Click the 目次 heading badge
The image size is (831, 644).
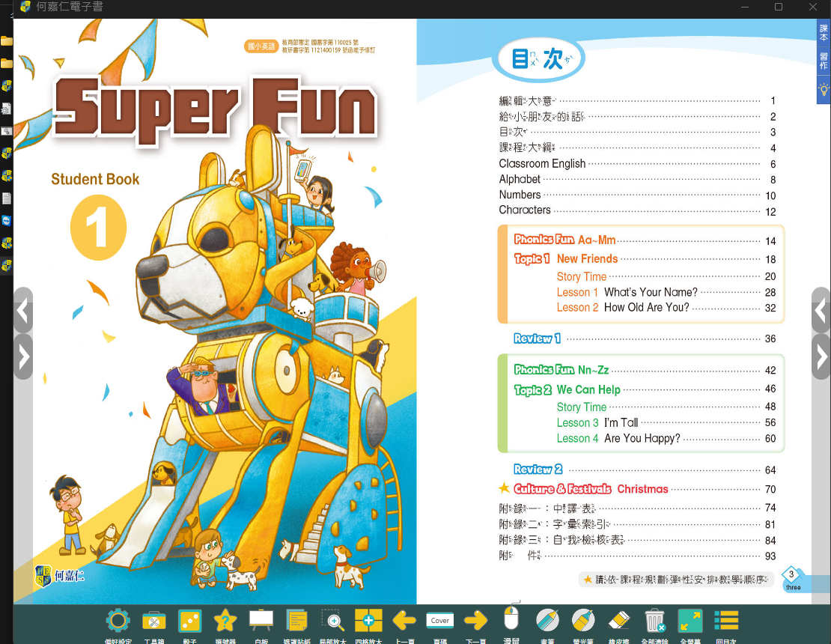tap(539, 58)
